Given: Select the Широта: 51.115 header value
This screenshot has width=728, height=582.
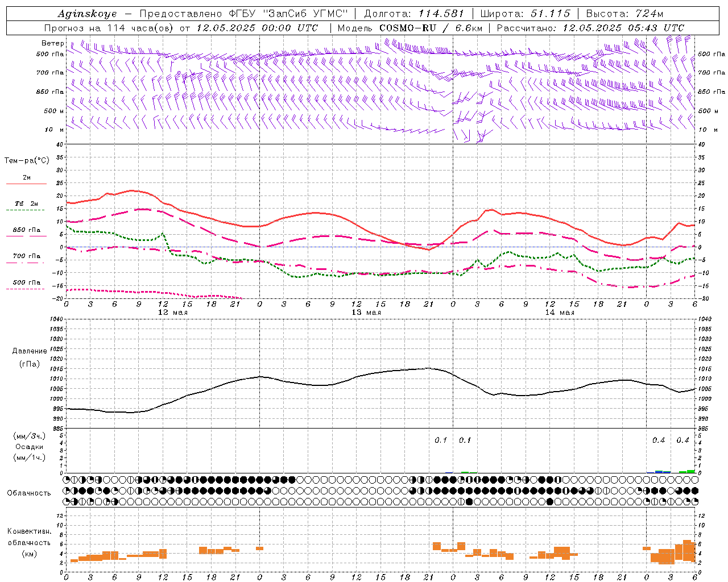Looking at the screenshot, I should tap(525, 14).
